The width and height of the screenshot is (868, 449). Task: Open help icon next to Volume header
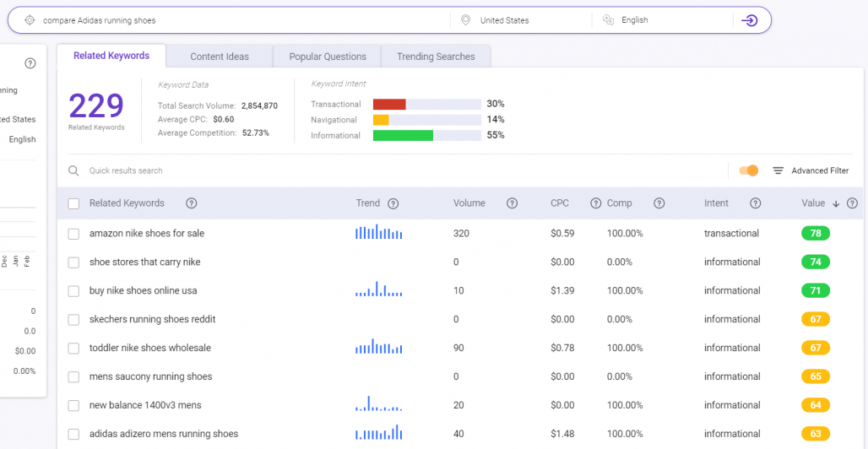[x=512, y=203]
